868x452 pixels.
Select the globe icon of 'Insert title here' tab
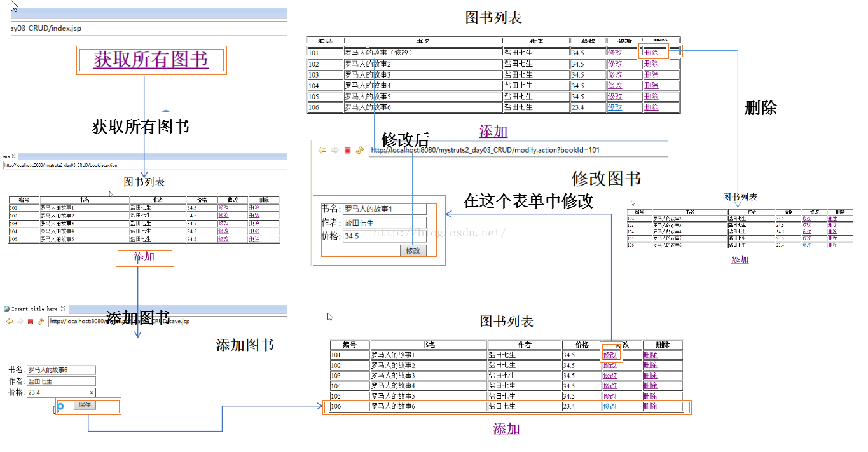point(7,309)
